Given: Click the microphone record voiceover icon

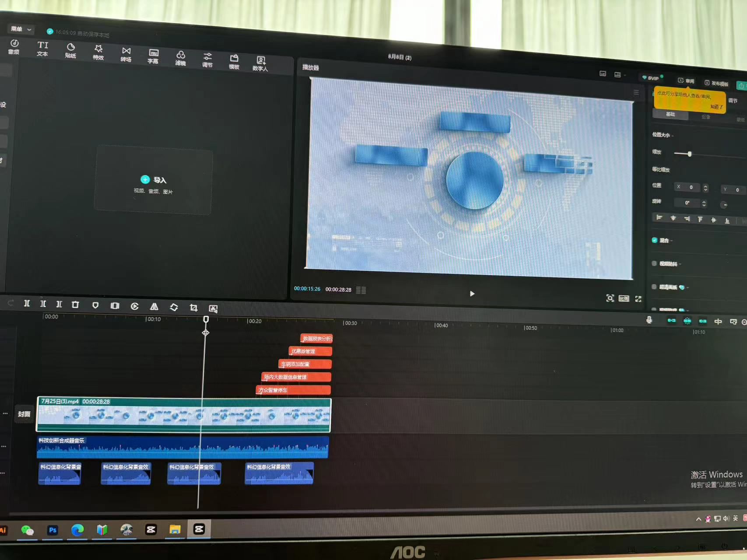Looking at the screenshot, I should coord(649,320).
